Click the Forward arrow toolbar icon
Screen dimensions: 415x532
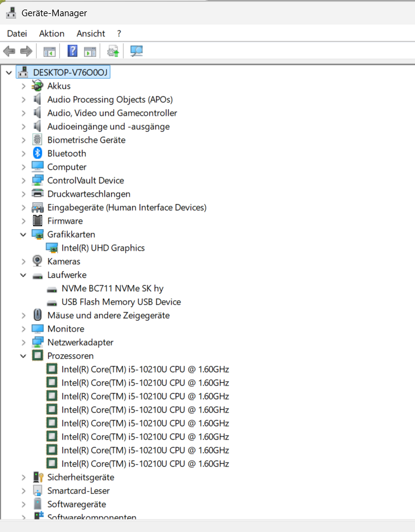tap(26, 51)
